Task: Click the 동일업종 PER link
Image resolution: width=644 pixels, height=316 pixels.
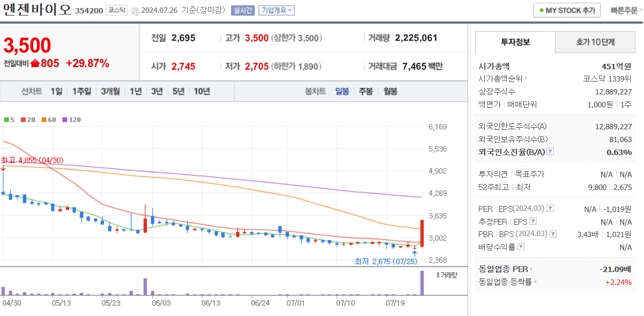Action: pyautogui.click(x=503, y=269)
